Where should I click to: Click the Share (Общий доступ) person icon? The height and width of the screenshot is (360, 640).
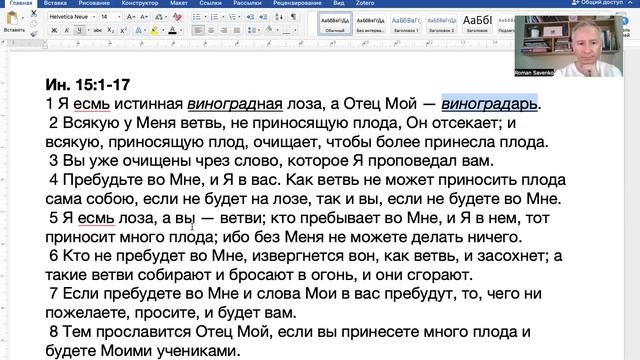point(576,2)
